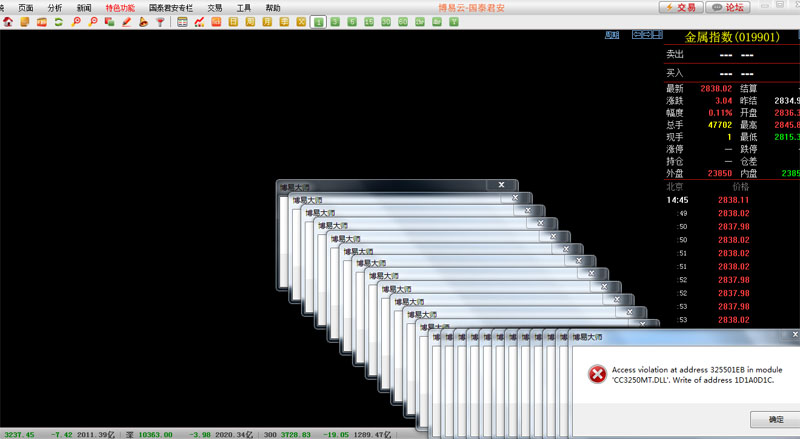Open the 分析 menu
The width and height of the screenshot is (800, 439).
click(x=55, y=8)
